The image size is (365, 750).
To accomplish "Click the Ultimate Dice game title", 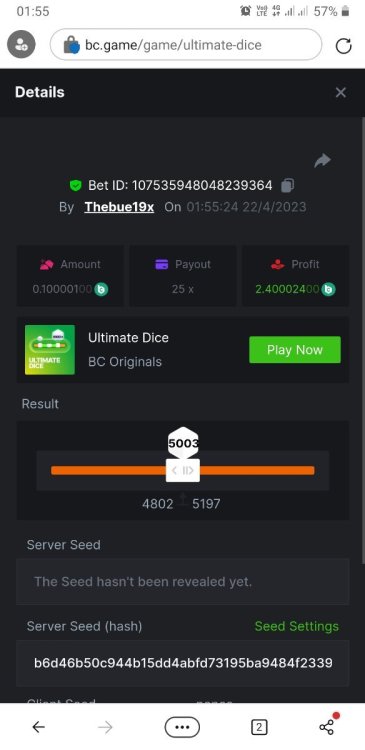I will [128, 338].
